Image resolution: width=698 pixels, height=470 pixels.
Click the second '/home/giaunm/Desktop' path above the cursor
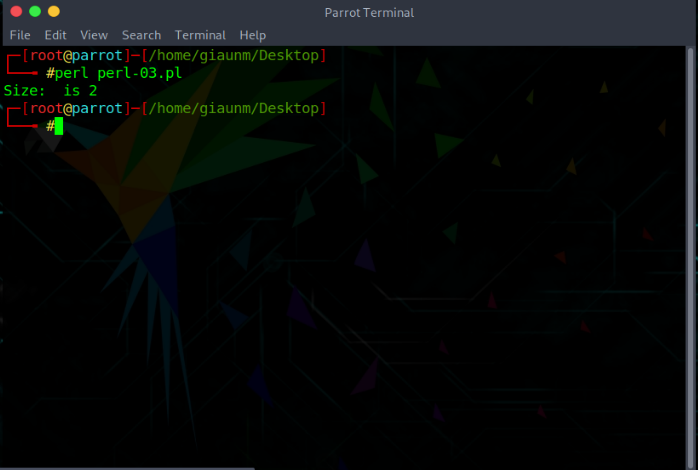(x=234, y=109)
